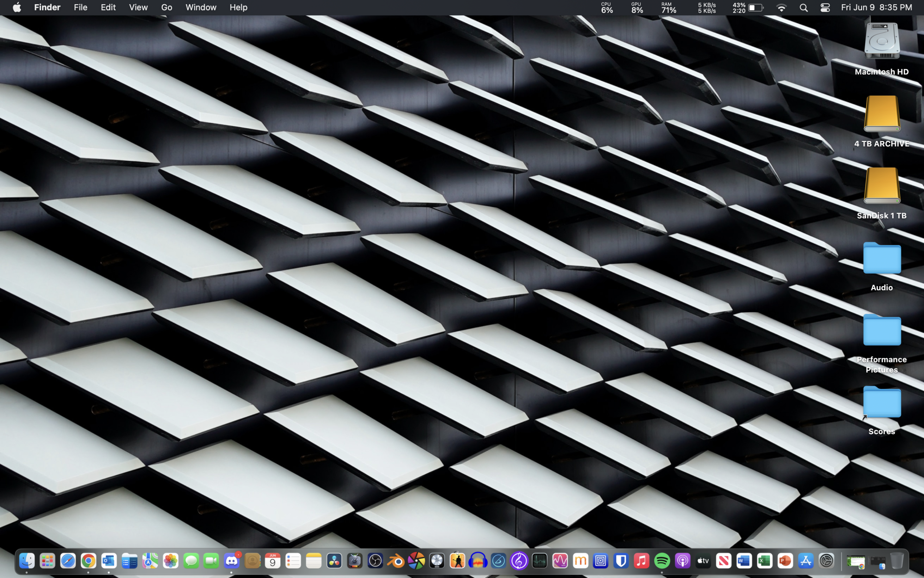Select the SanDisk 1 TB drive icon

tap(882, 185)
